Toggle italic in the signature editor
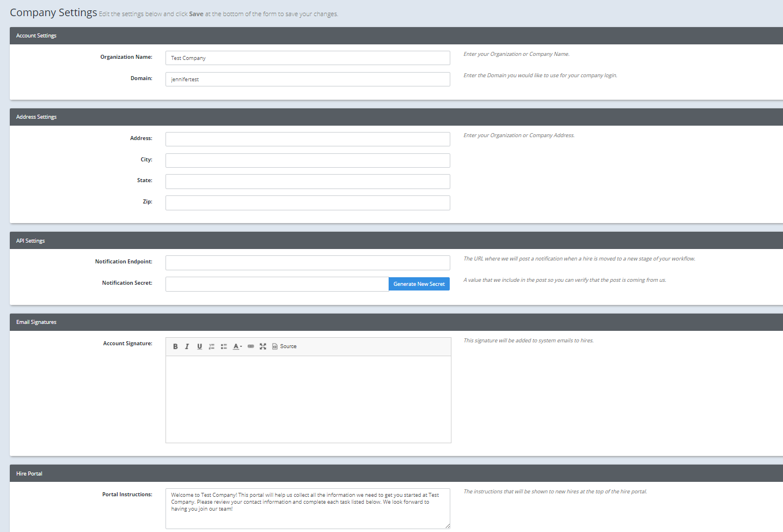Image resolution: width=783 pixels, height=532 pixels. [x=187, y=346]
